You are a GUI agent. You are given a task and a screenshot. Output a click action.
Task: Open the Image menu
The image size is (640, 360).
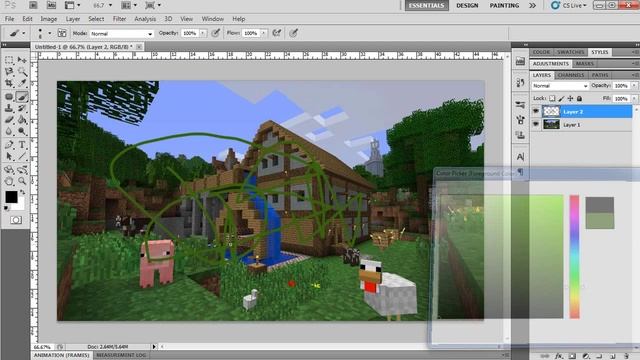point(49,19)
